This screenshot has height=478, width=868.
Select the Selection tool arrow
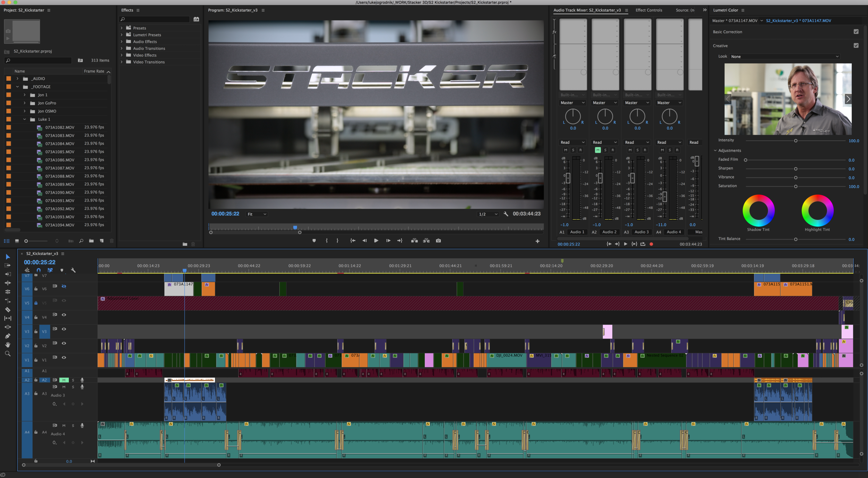[x=8, y=257]
